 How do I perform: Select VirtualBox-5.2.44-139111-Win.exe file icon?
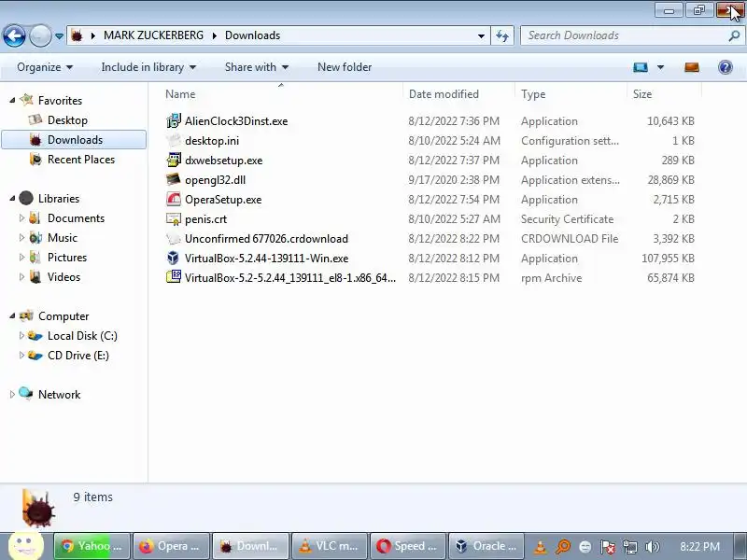point(174,259)
